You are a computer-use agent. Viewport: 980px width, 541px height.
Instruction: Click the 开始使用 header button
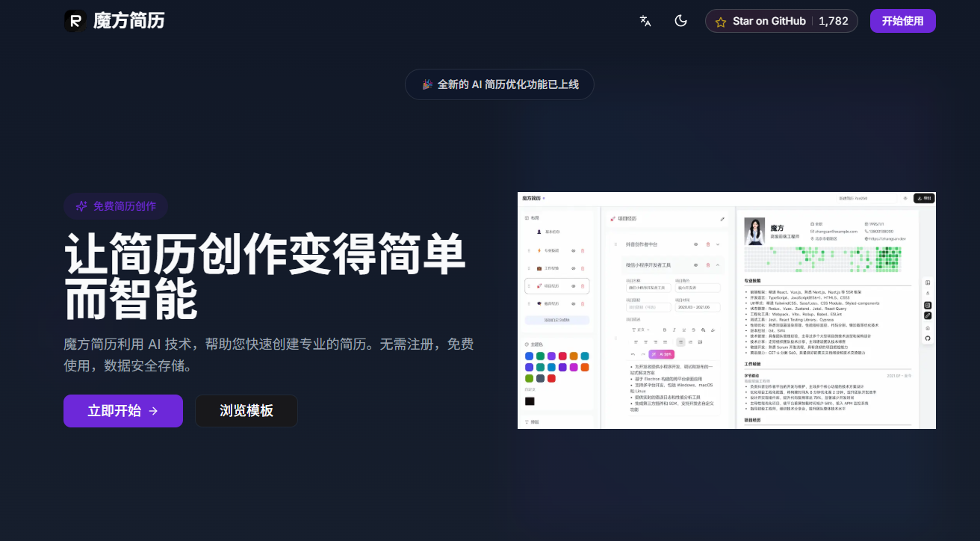click(x=902, y=21)
